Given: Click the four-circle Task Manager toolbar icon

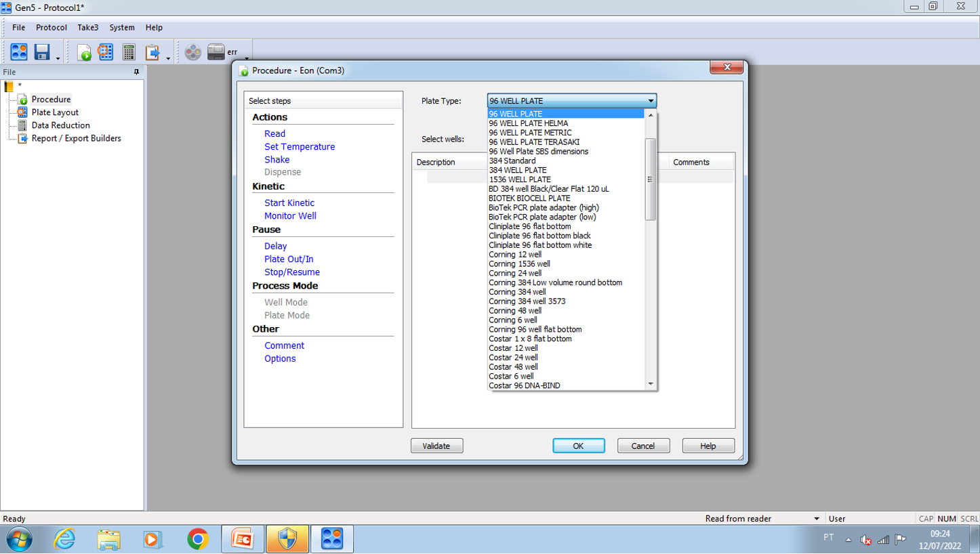Looking at the screenshot, I should coord(19,52).
